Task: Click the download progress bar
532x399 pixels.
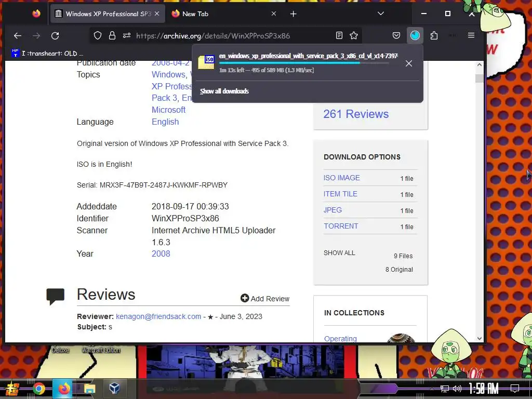Action: click(x=304, y=63)
